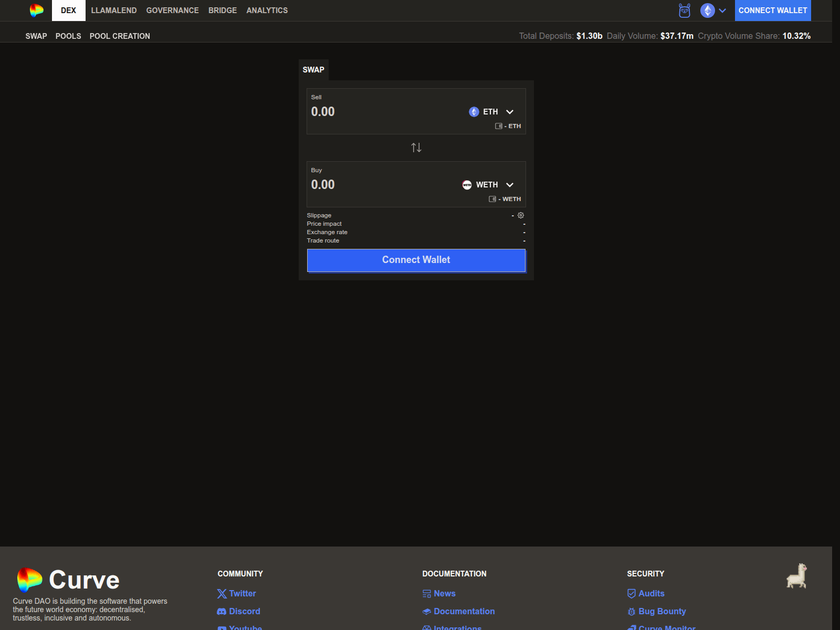This screenshot has width=840, height=630.
Task: Click the CONNECT WALLET header button
Action: (x=773, y=10)
